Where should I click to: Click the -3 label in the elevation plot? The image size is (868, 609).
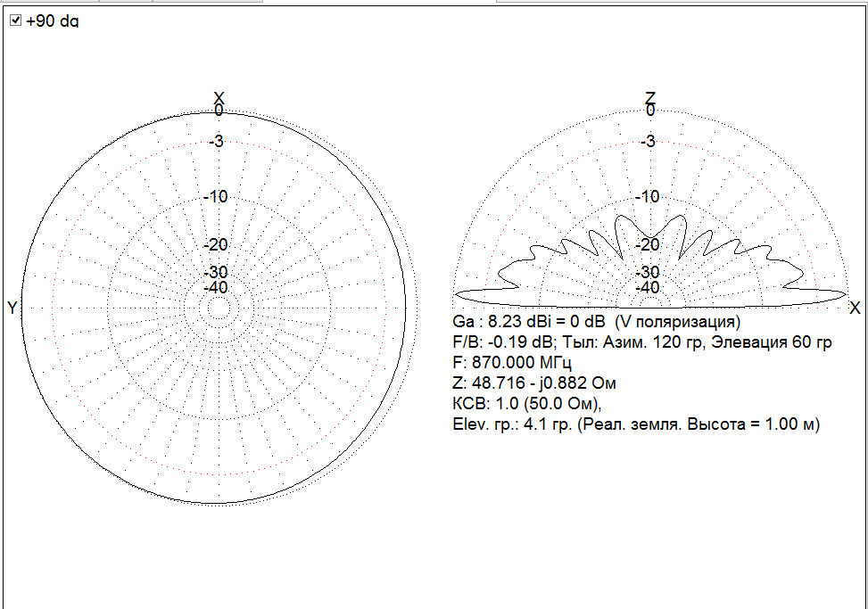(648, 142)
